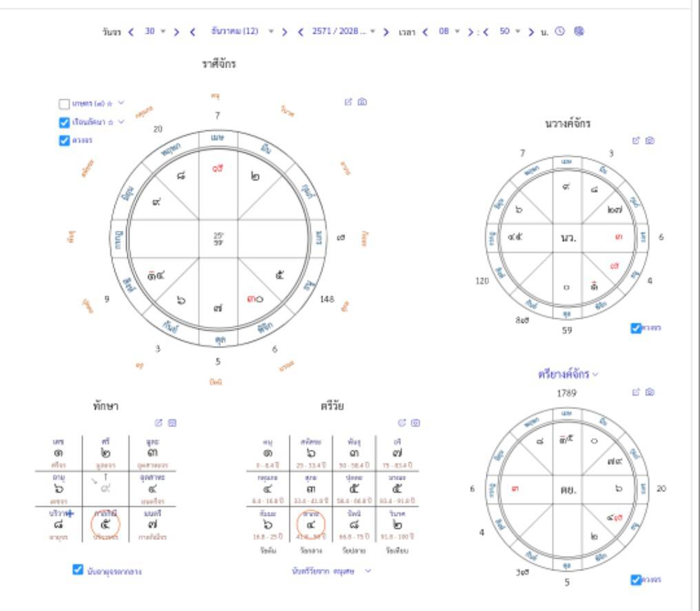Viewport: 700px width, 611px height.
Task: Click the 148 value beside ราศีจักร wheel
Action: click(327, 299)
